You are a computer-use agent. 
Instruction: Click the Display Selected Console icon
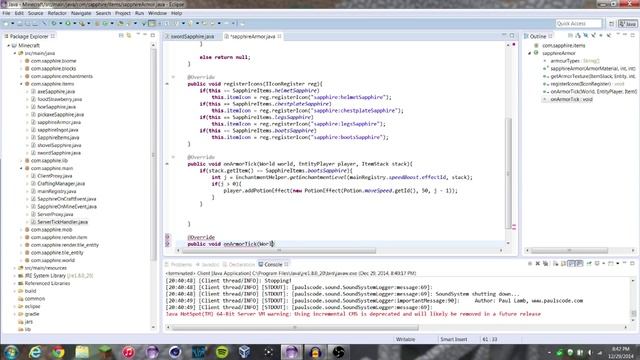[597, 264]
